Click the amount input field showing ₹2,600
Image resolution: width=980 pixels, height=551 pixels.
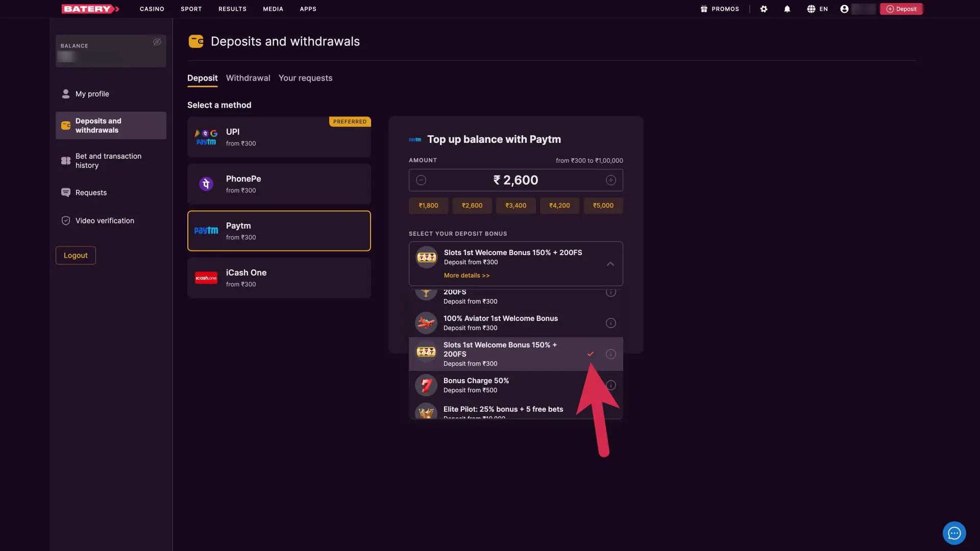tap(516, 180)
